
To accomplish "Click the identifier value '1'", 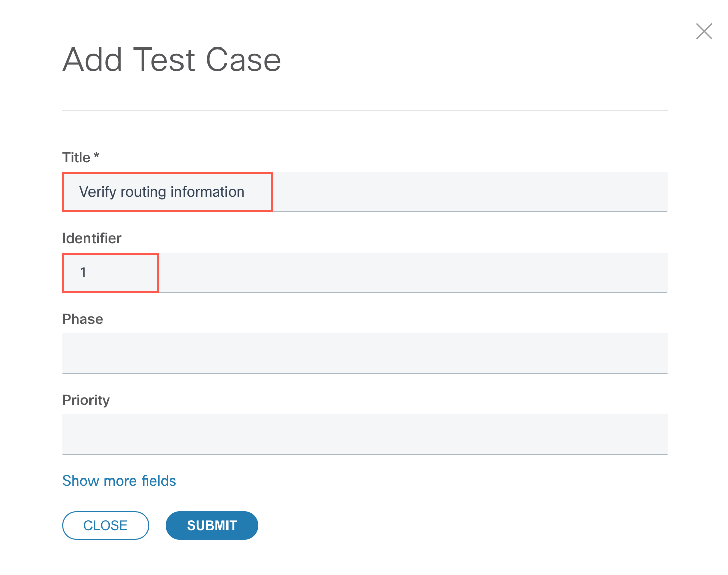I will coord(83,273).
